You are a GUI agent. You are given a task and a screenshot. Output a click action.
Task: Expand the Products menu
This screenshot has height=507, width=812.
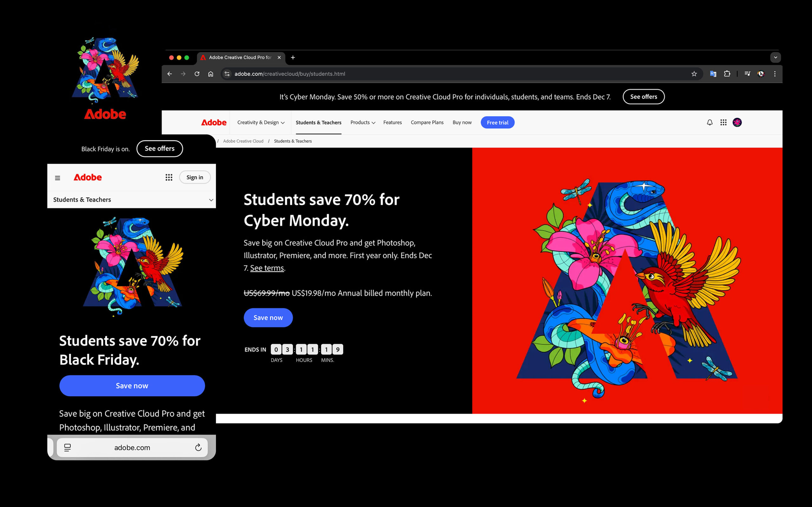coord(363,122)
